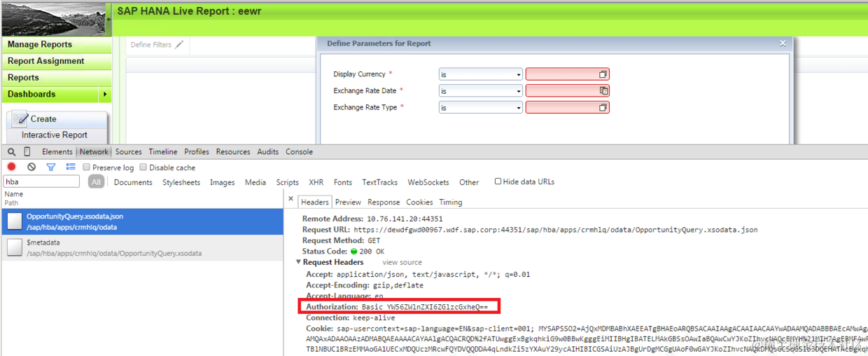Filter by XHR type

point(316,182)
